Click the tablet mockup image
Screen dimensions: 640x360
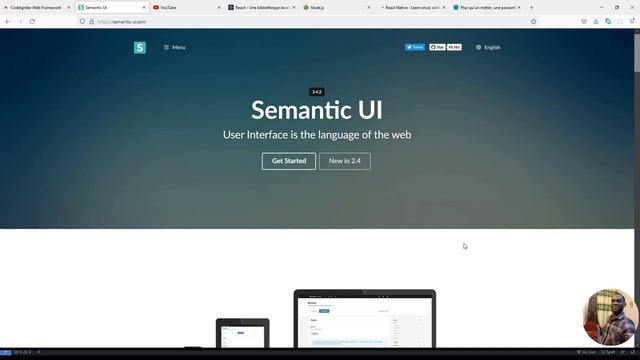coord(242,333)
